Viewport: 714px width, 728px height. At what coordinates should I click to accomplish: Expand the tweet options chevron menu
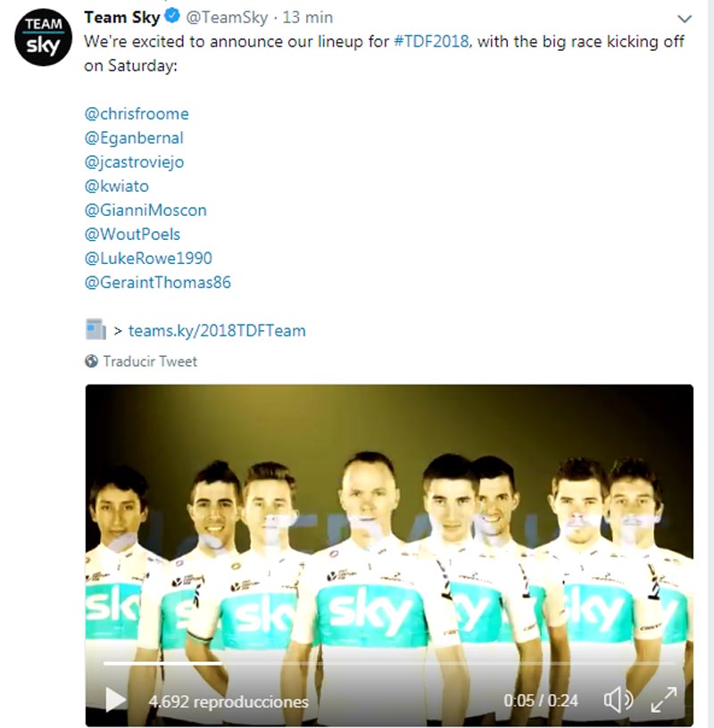click(685, 19)
